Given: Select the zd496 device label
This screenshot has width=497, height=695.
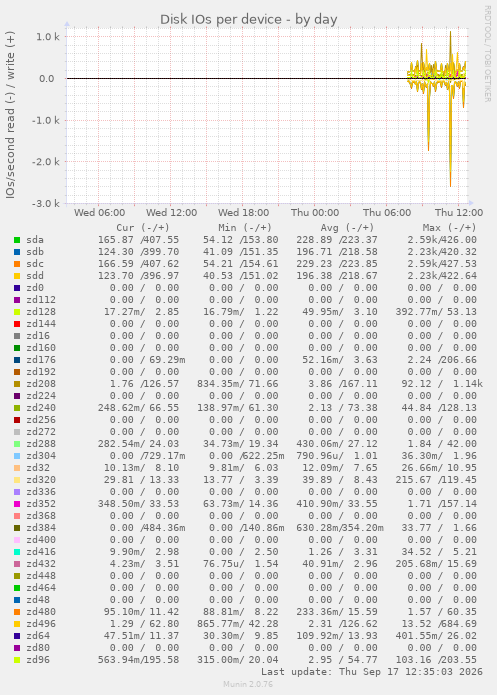Looking at the screenshot, I should click(x=41, y=624).
